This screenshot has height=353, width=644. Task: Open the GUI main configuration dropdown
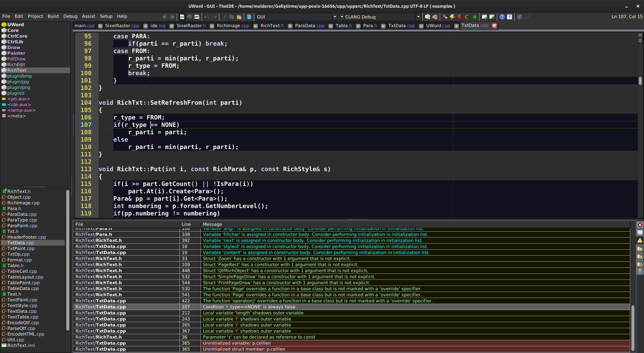(x=334, y=17)
